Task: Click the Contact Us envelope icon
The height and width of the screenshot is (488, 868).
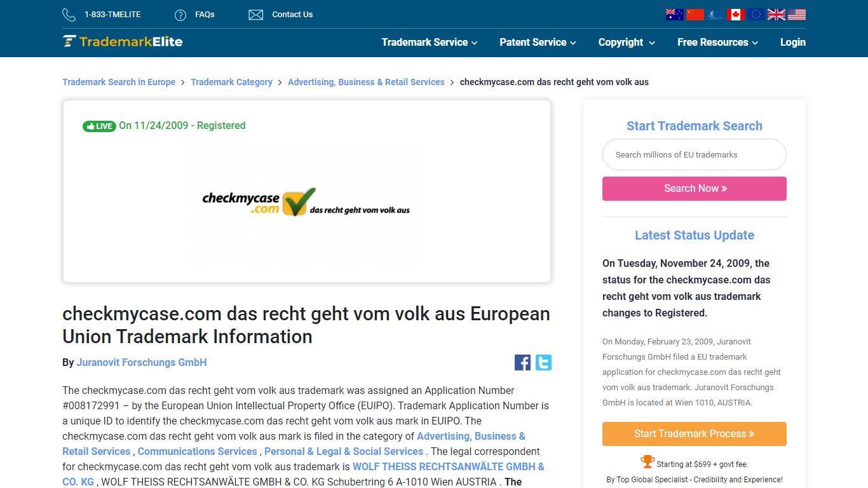Action: [255, 15]
